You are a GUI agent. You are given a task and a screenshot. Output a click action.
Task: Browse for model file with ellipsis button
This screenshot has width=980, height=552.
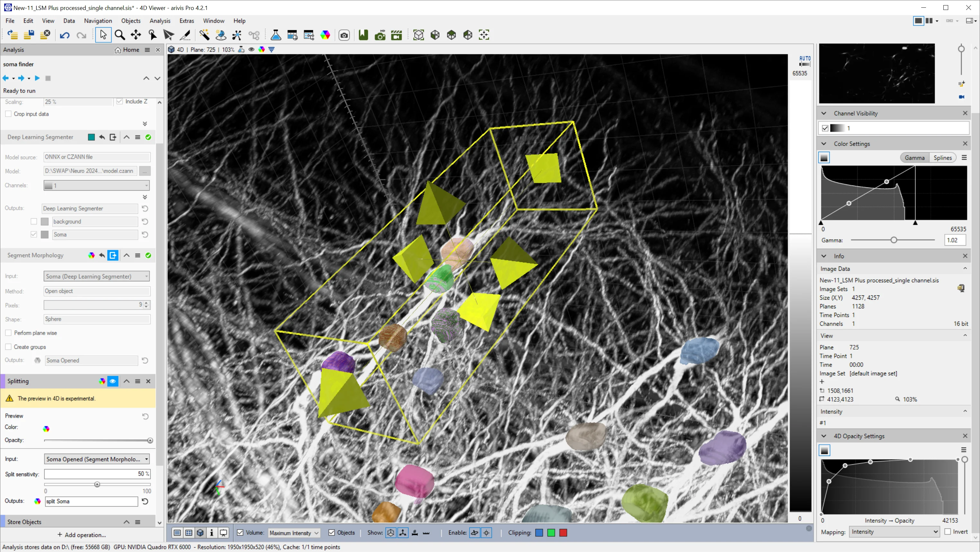[145, 171]
